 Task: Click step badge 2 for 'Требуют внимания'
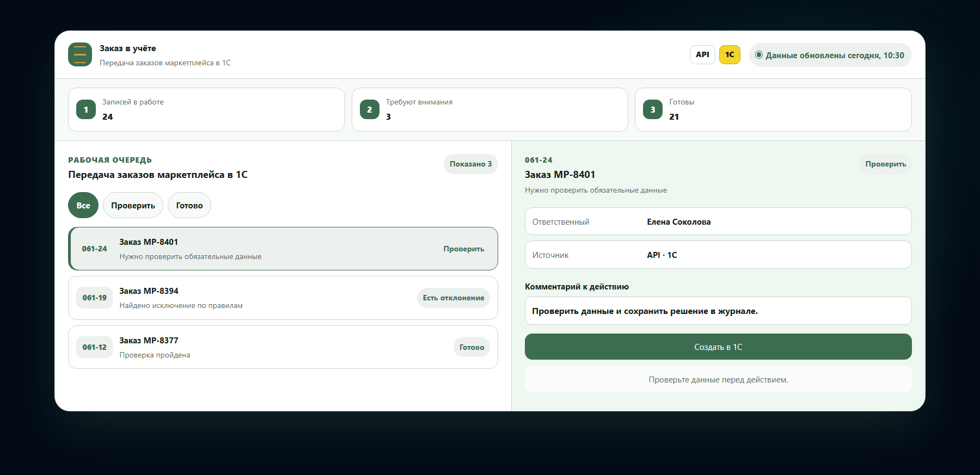click(370, 109)
